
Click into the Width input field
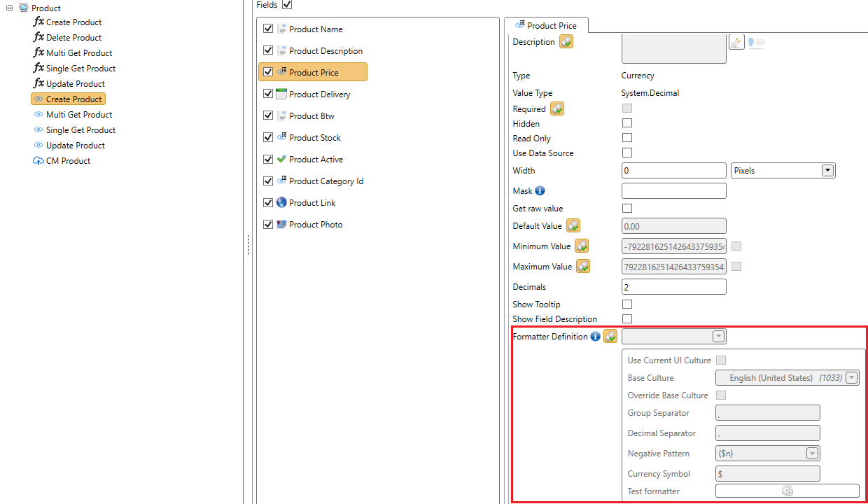click(x=674, y=170)
